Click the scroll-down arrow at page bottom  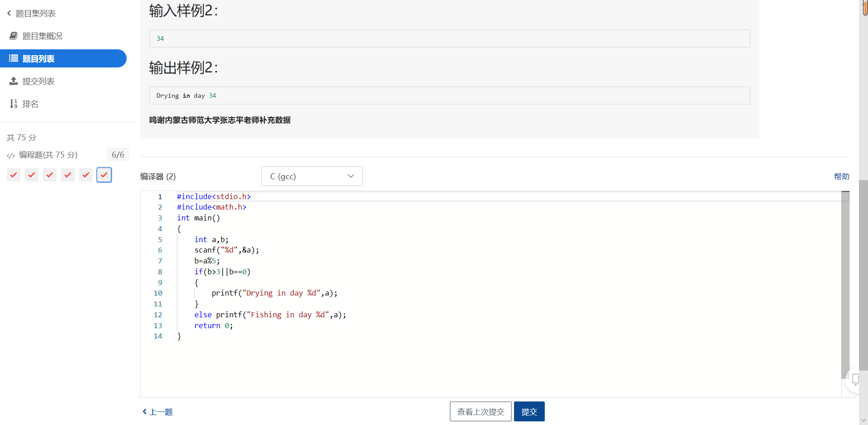click(863, 420)
